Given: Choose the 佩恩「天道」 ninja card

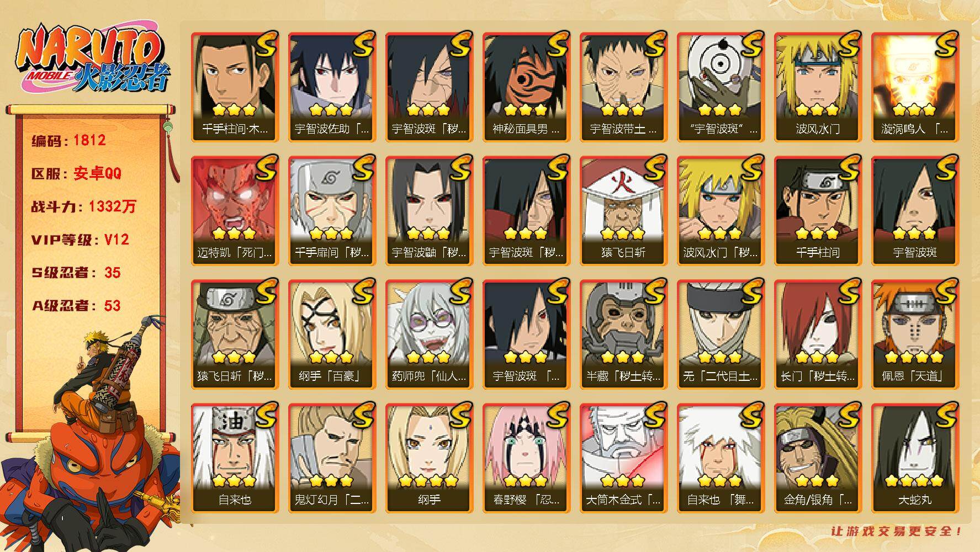Looking at the screenshot, I should (915, 335).
